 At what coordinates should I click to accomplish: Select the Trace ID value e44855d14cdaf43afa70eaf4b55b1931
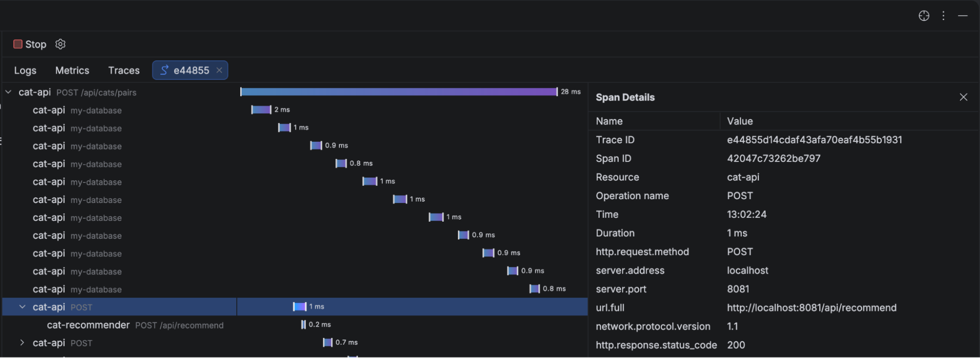(814, 140)
